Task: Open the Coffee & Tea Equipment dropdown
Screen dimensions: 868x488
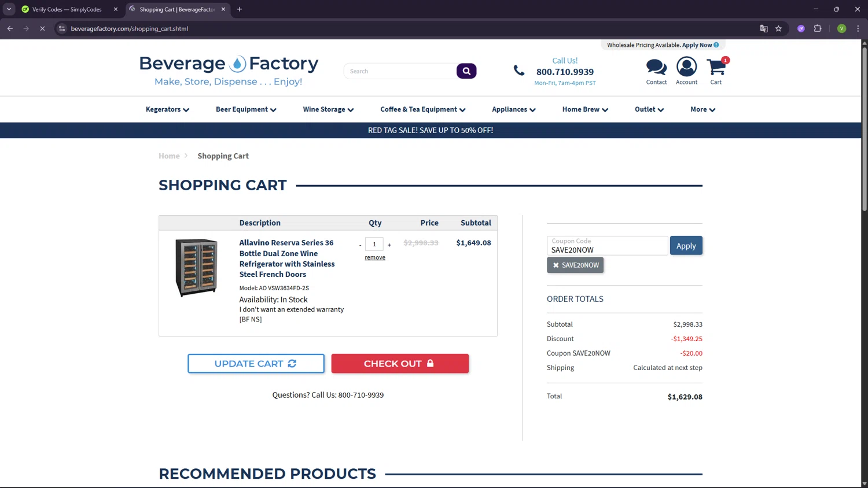Action: tap(422, 109)
